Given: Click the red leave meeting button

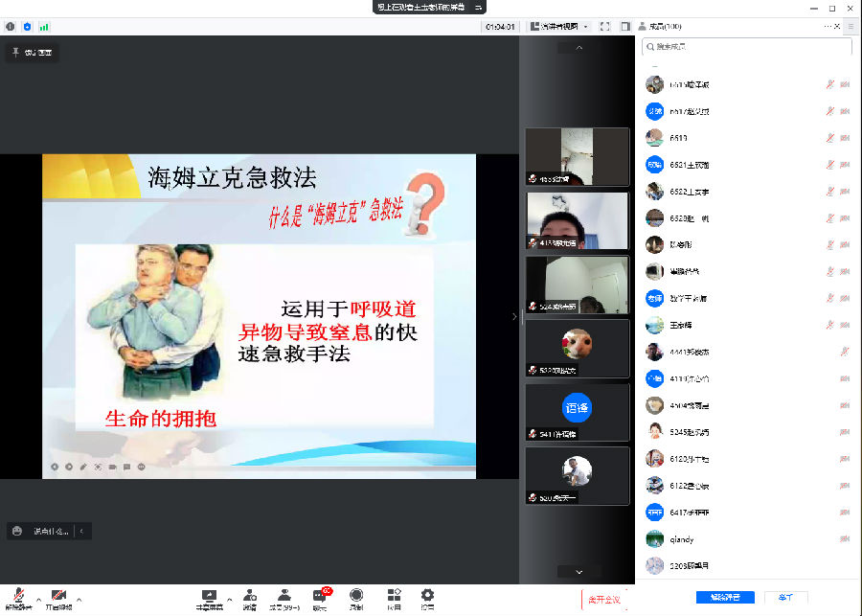Looking at the screenshot, I should [x=605, y=600].
